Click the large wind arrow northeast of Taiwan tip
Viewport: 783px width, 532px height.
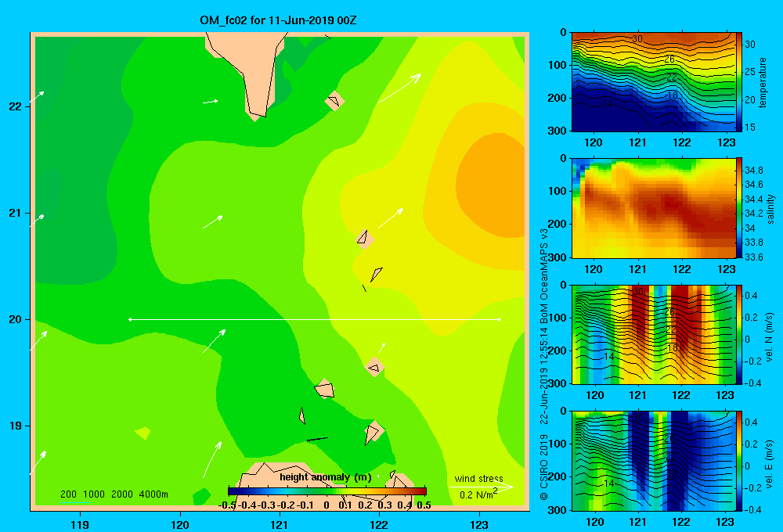[399, 88]
